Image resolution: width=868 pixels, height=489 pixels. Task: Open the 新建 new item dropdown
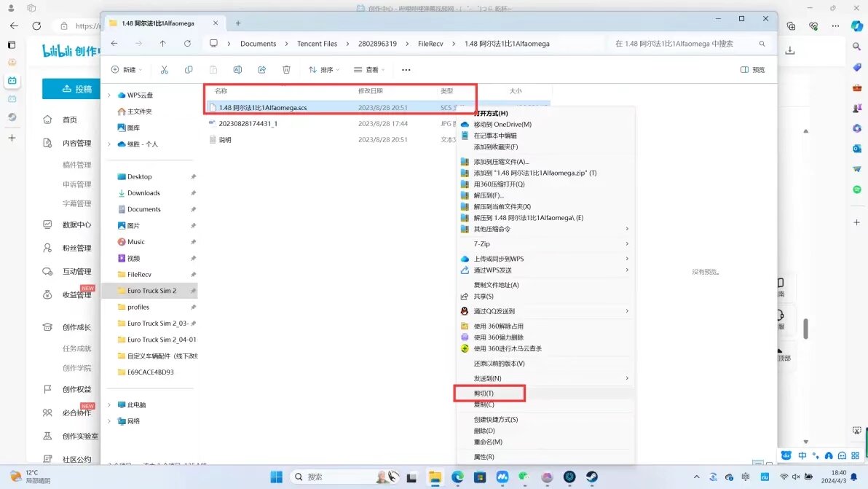(x=127, y=70)
